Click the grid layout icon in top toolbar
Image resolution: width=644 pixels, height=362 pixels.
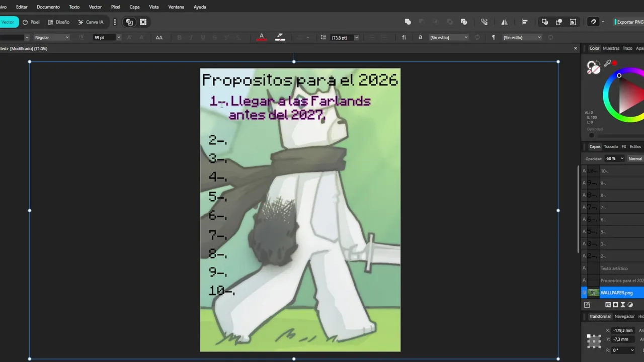pyautogui.click(x=143, y=22)
